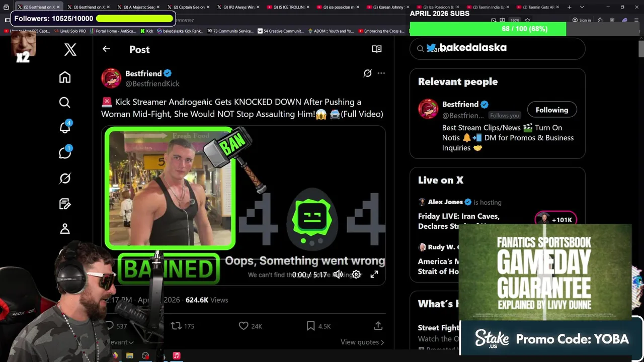The width and height of the screenshot is (644, 362).
Task: Open Grok icon in the sidebar
Action: pyautogui.click(x=65, y=178)
